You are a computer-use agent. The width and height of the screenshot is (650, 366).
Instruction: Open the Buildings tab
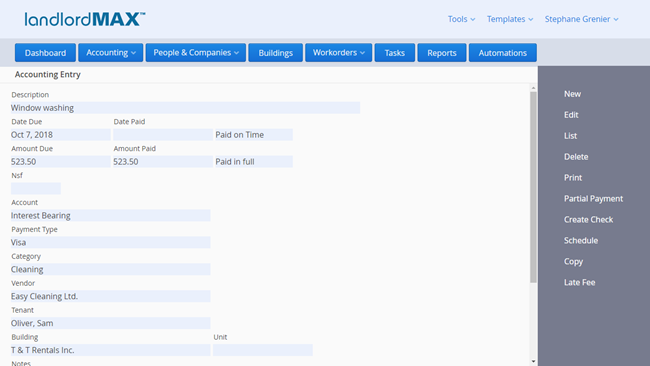276,53
